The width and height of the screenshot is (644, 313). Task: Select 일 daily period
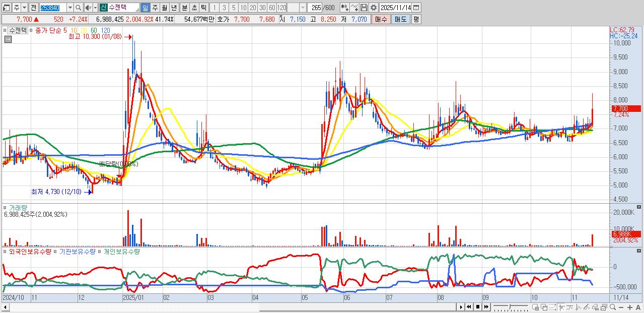(x=145, y=8)
